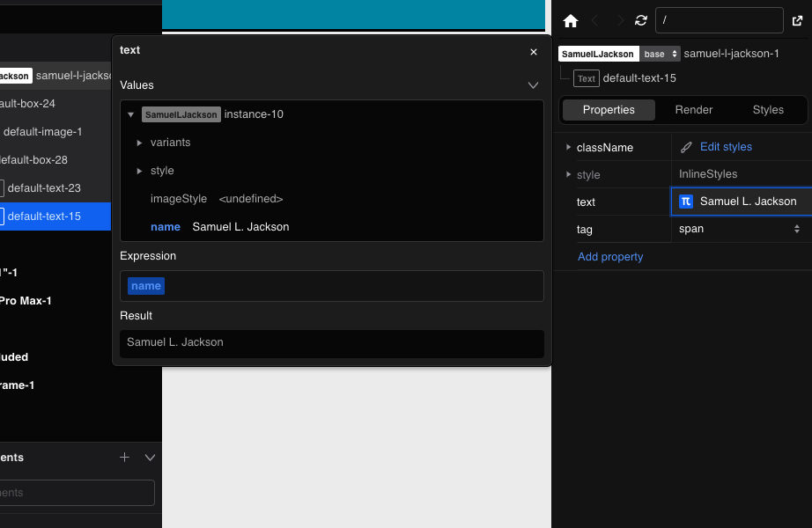Expand the variants node
The height and width of the screenshot is (528, 812).
[x=139, y=143]
